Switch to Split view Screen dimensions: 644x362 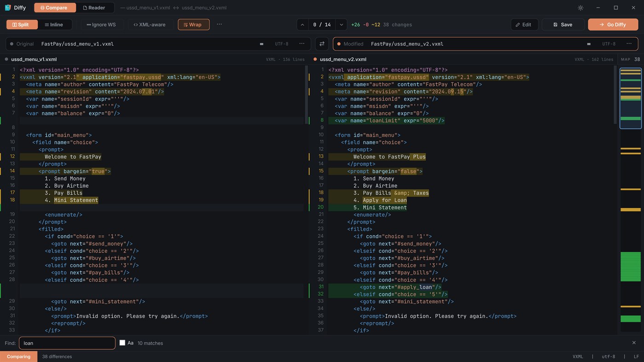(x=22, y=25)
